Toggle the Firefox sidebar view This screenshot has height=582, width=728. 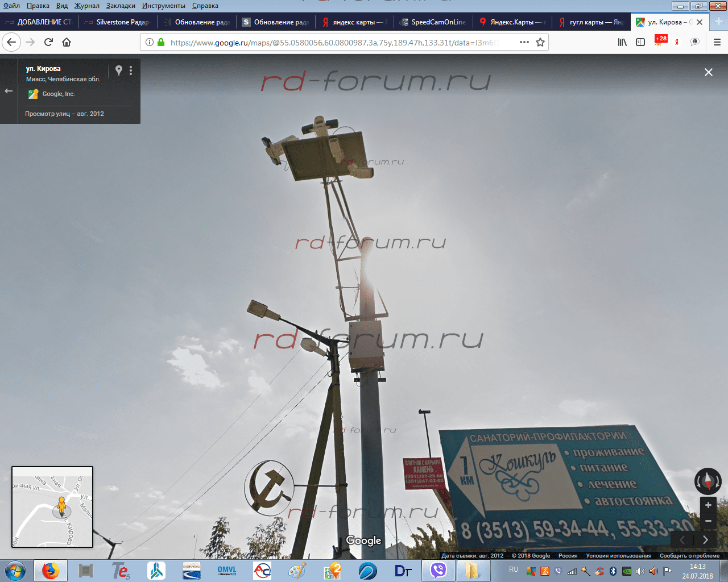tap(640, 42)
